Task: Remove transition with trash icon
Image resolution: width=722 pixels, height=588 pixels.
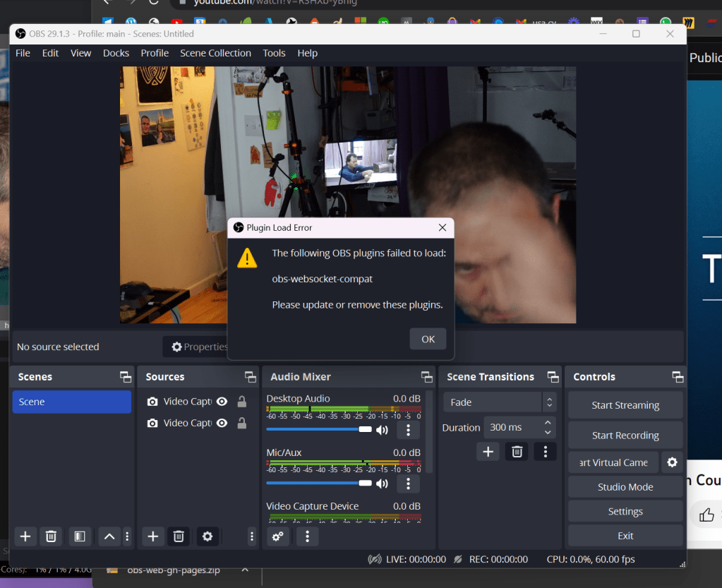Action: click(517, 452)
